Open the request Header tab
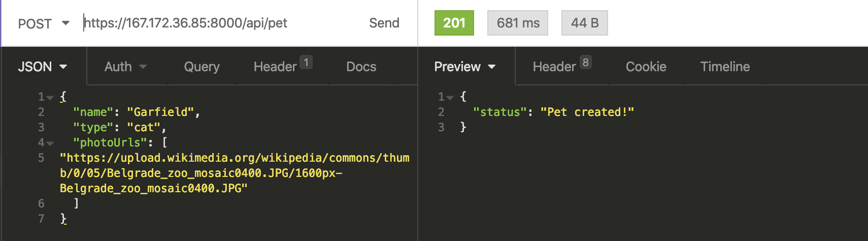The width and height of the screenshot is (868, 241). point(283,66)
